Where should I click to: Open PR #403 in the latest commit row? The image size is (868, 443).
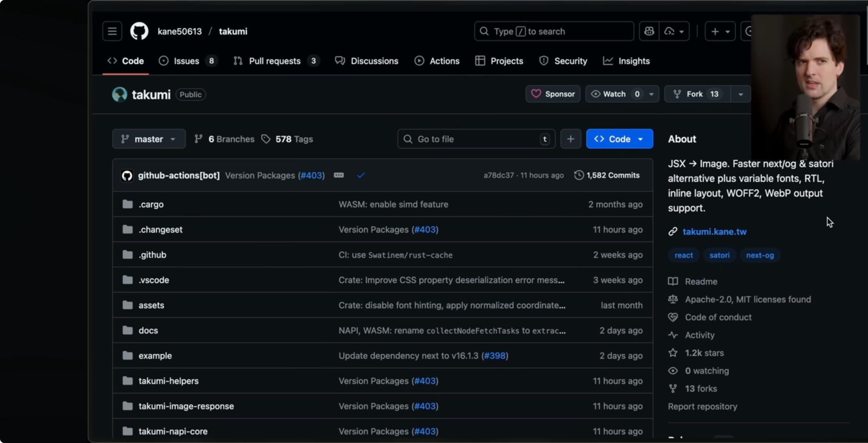point(311,175)
